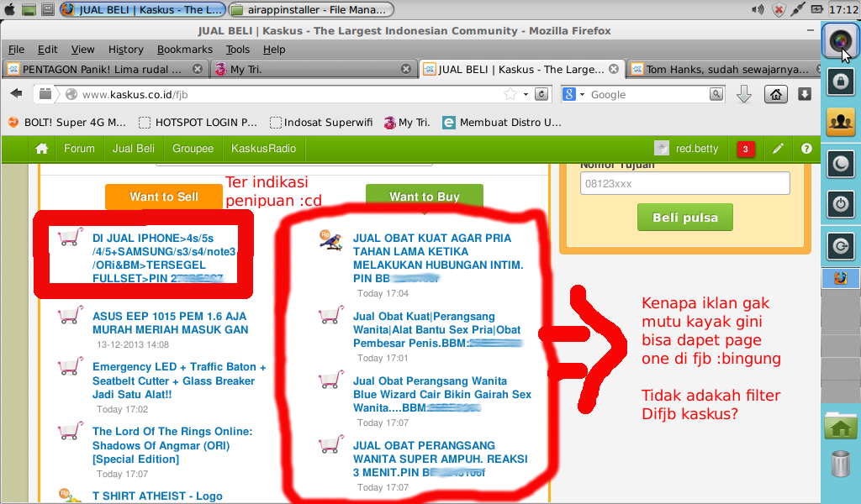The height and width of the screenshot is (504, 861).
Task: Click the switch user icon in side dock
Action: tap(840, 122)
